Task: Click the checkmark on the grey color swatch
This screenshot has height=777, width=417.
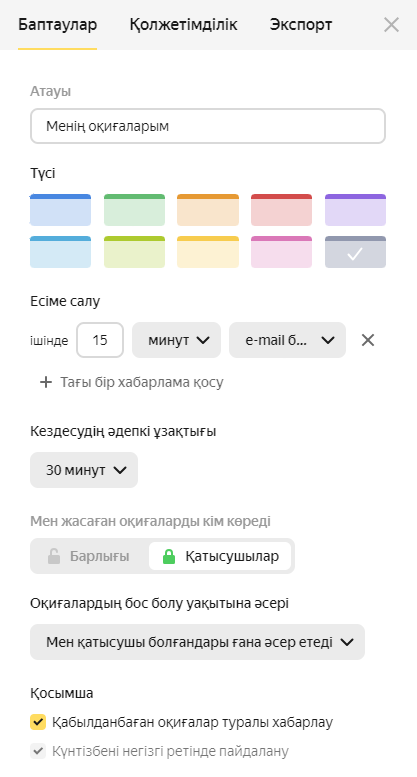Action: coord(355,254)
